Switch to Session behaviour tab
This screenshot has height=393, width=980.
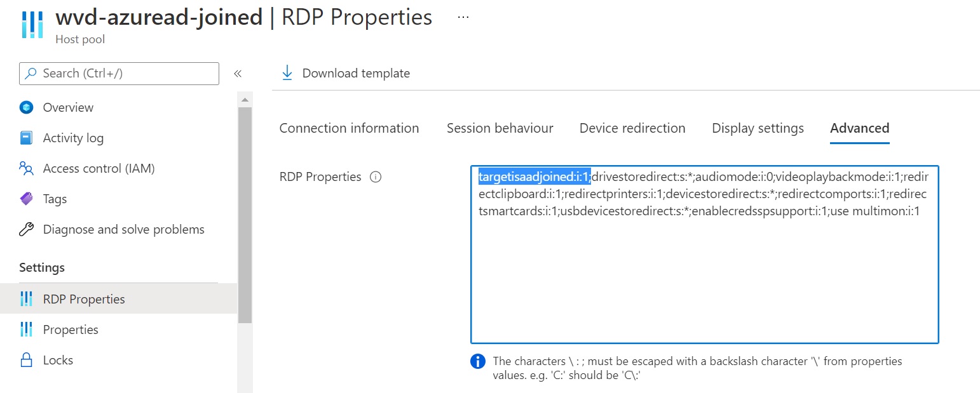(x=500, y=128)
